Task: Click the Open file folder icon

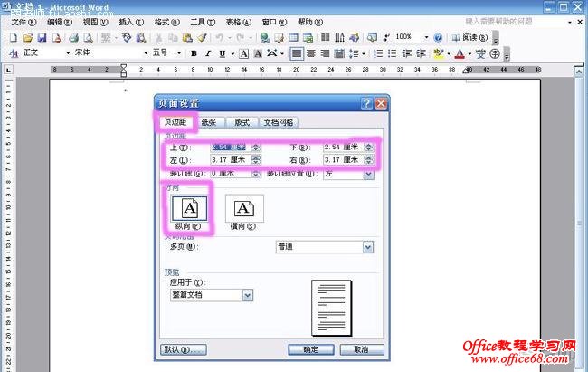Action: (28, 38)
